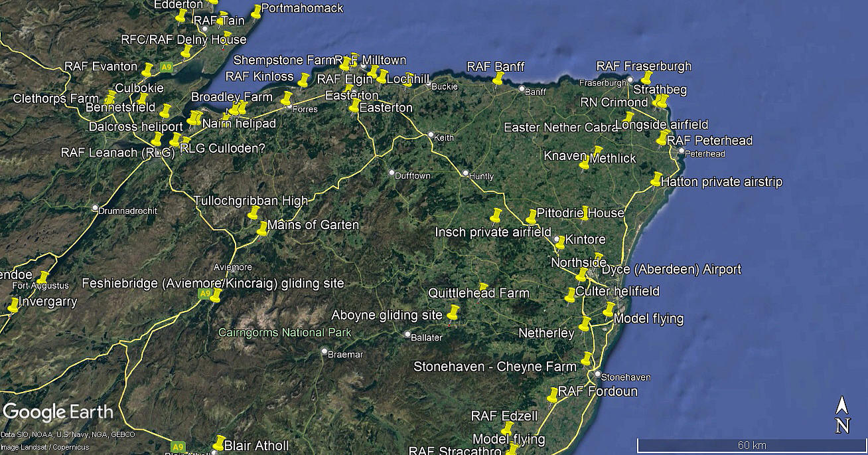Click the "Cairngorms National Park" label
Image resolution: width=868 pixels, height=455 pixels.
coord(285,333)
